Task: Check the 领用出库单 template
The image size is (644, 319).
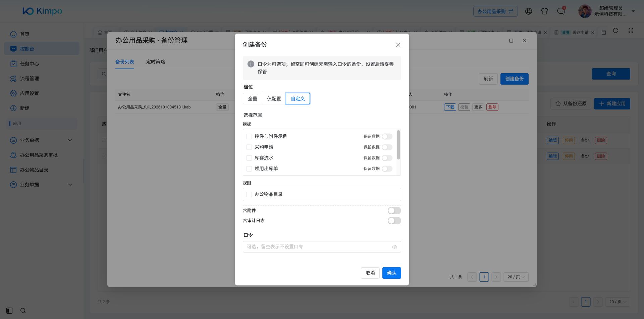Action: point(249,169)
